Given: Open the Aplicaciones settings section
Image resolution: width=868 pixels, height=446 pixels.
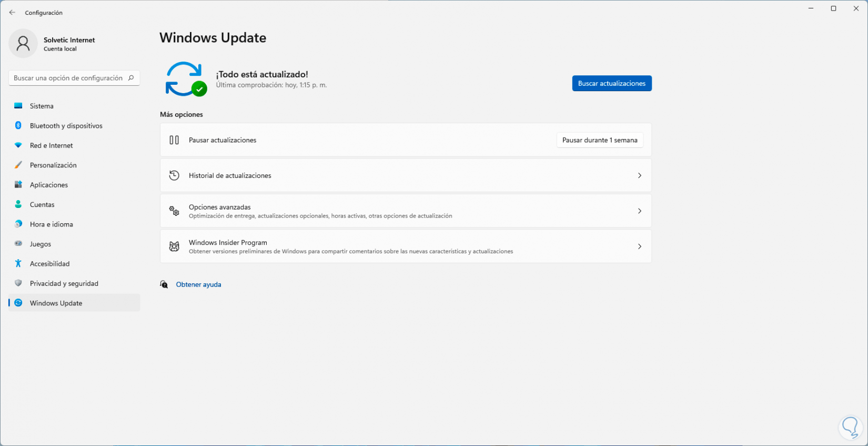Looking at the screenshot, I should 49,185.
